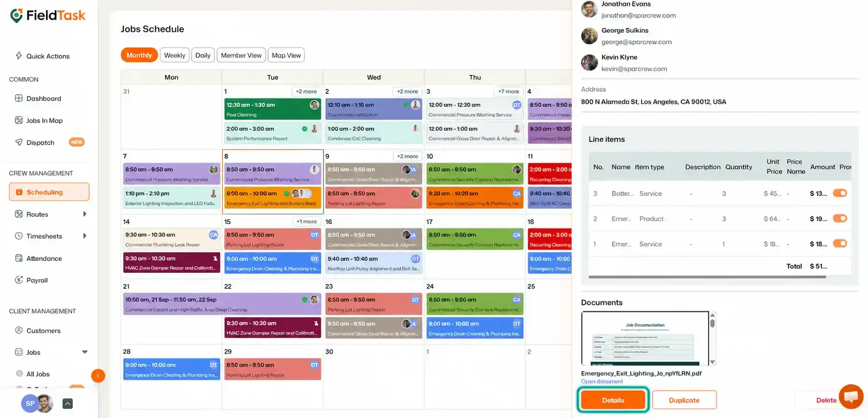Click the document preview scroll-down arrow
Screen dimensions: 868x418
click(712, 362)
